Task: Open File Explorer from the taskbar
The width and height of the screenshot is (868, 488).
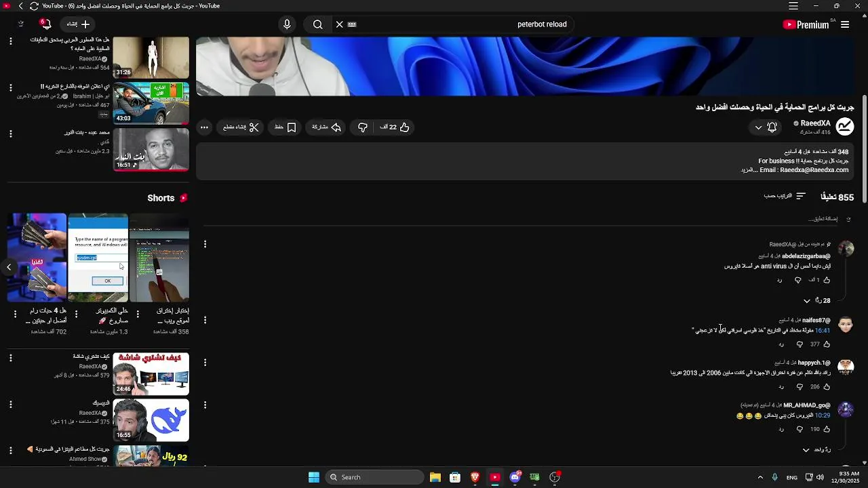Action: 435,477
